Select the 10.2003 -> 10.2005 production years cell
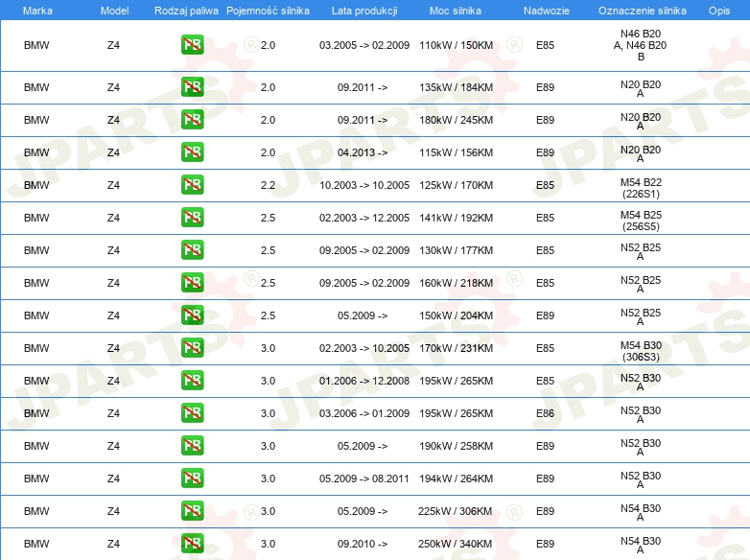This screenshot has height=560, width=750. click(364, 185)
